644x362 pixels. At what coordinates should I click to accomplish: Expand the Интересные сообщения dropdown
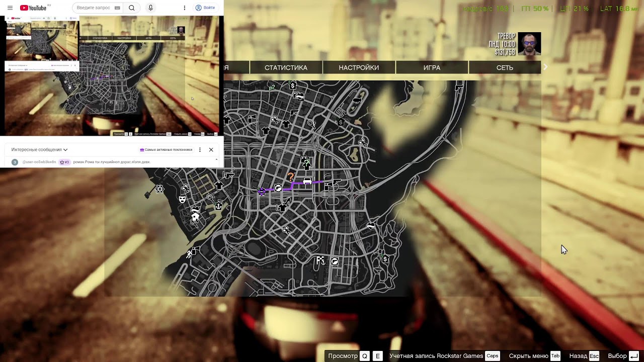click(39, 149)
